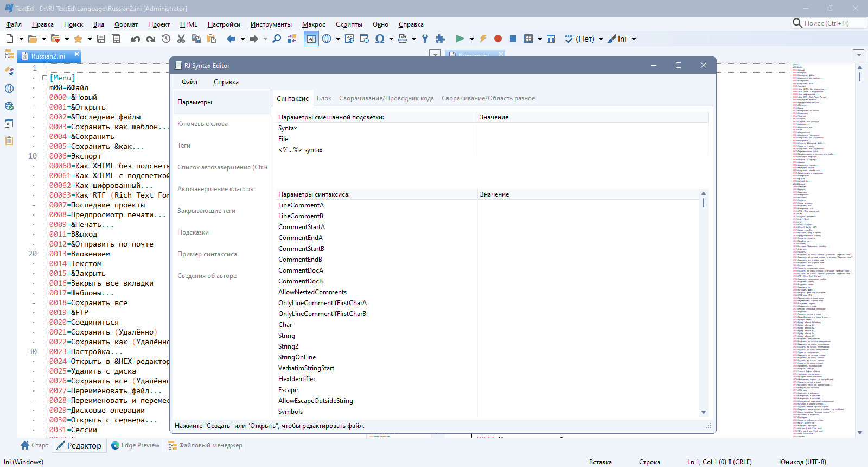Select Ключевые слова in the side list
868x467 pixels.
[222, 124]
